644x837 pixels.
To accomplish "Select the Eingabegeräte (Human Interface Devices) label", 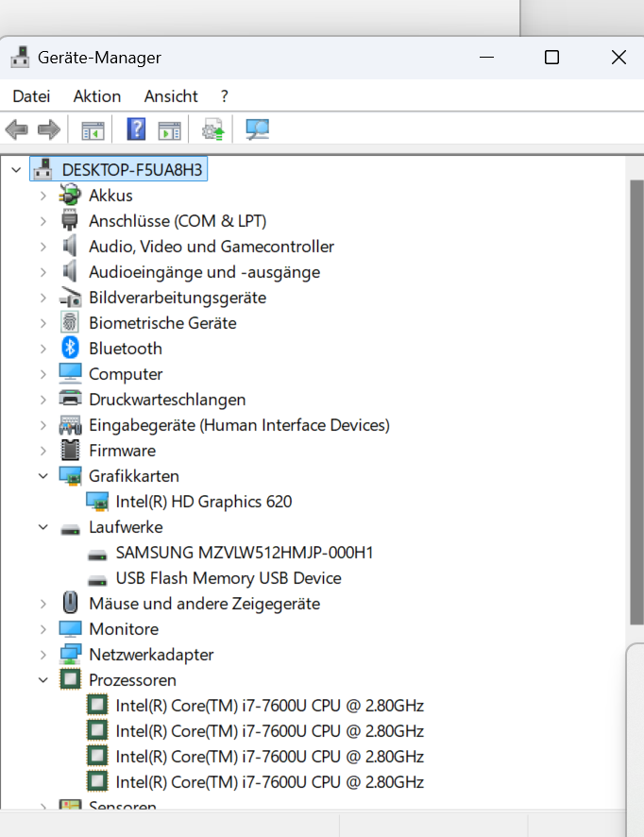I will coord(240,425).
